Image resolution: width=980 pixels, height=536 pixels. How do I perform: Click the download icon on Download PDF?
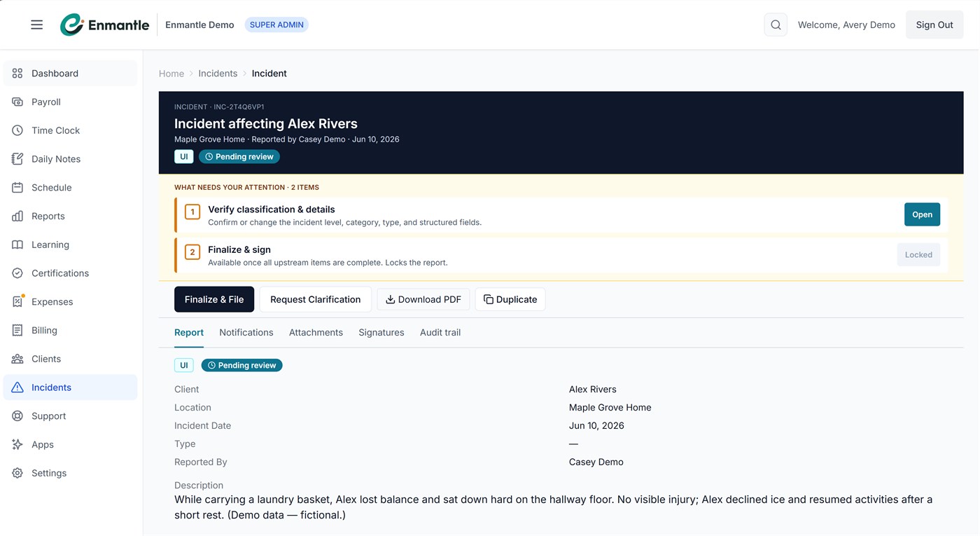pos(391,299)
